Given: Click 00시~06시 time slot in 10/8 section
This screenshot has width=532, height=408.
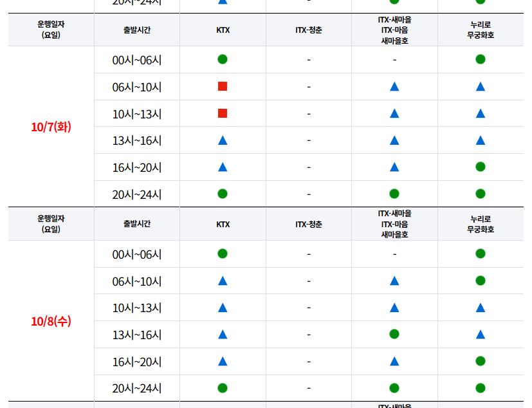Looking at the screenshot, I should 137,254.
